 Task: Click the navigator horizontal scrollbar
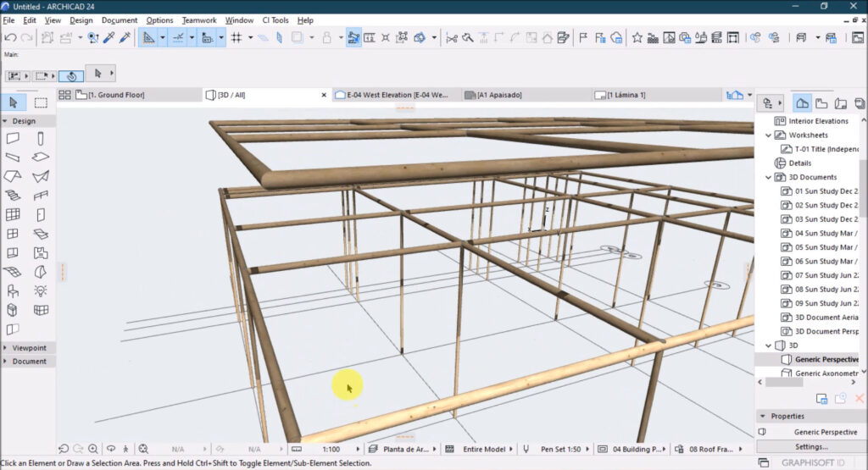click(x=784, y=382)
